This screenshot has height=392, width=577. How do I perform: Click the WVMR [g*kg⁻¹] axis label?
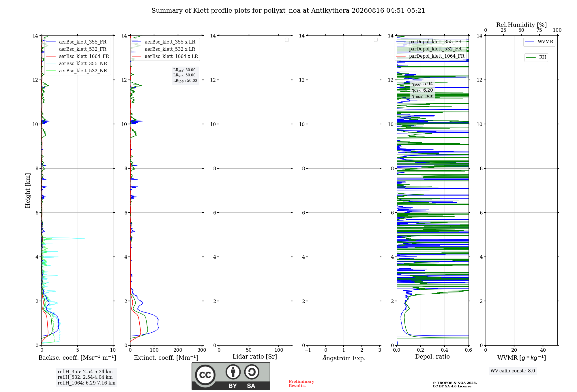[x=522, y=358]
